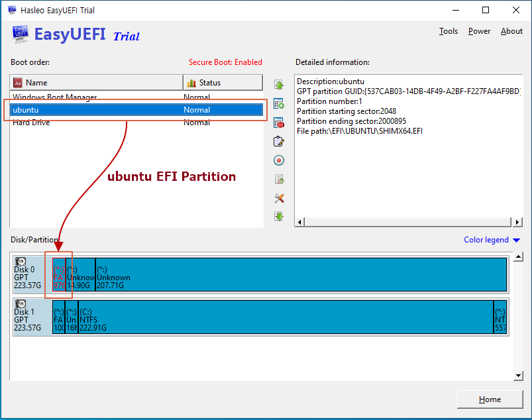Select Disk 0 red FAT EFI partition
The width and height of the screenshot is (532, 420).
[59, 274]
